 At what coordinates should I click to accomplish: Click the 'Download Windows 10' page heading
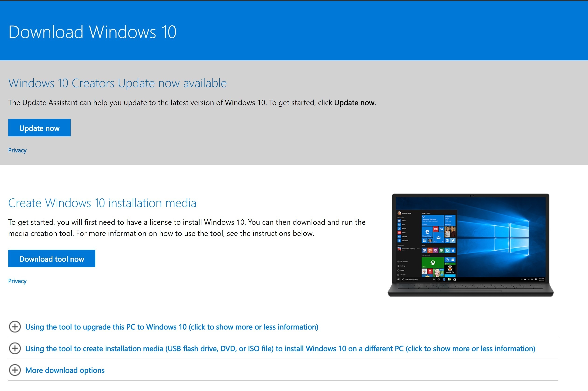click(92, 32)
